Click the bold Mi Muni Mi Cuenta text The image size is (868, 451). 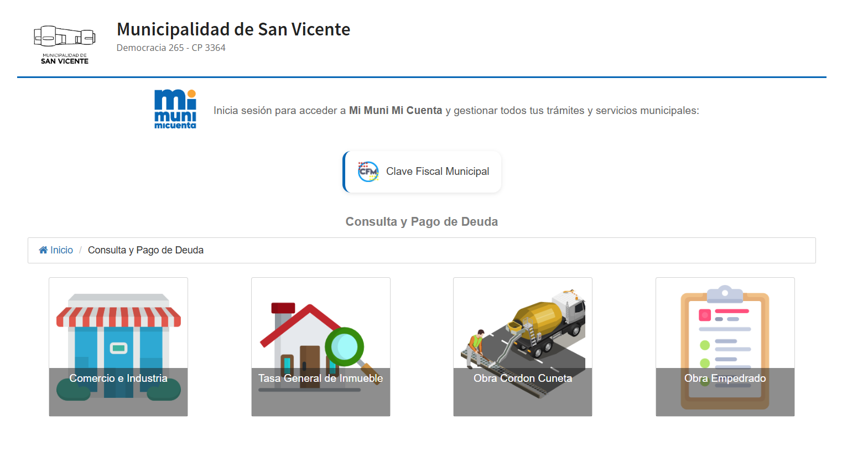pyautogui.click(x=396, y=111)
